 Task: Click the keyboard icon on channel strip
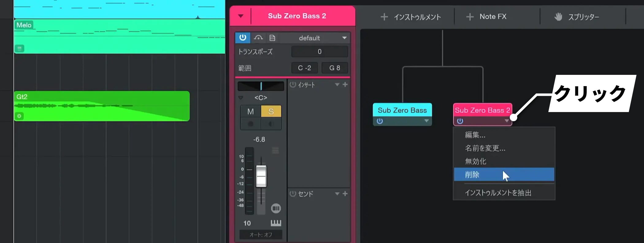click(x=276, y=223)
